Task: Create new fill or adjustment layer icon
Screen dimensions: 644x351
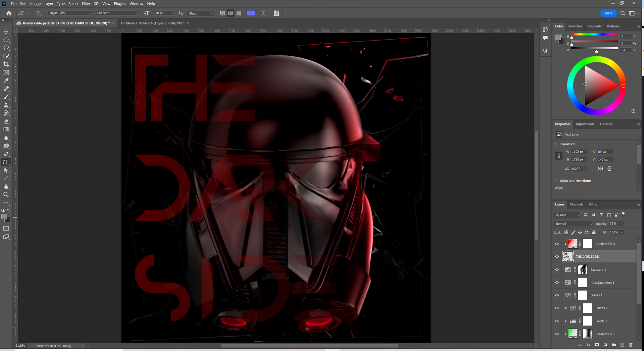Action: click(606, 345)
